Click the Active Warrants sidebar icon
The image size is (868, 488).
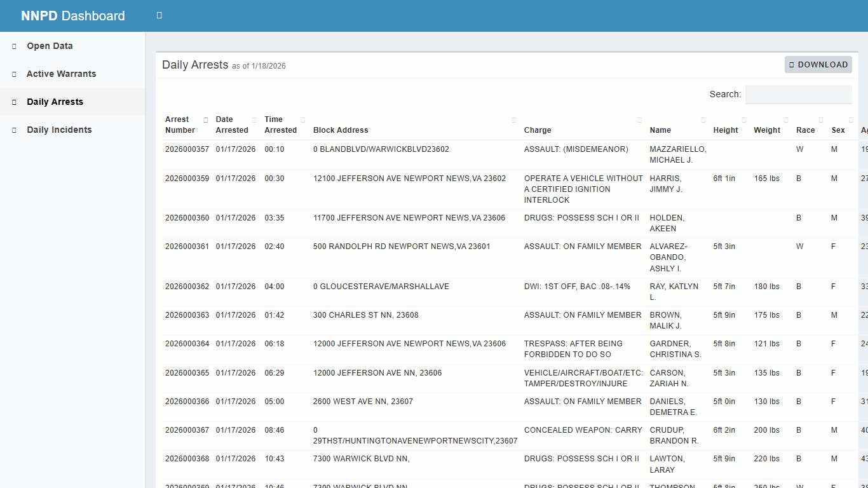[x=13, y=74]
